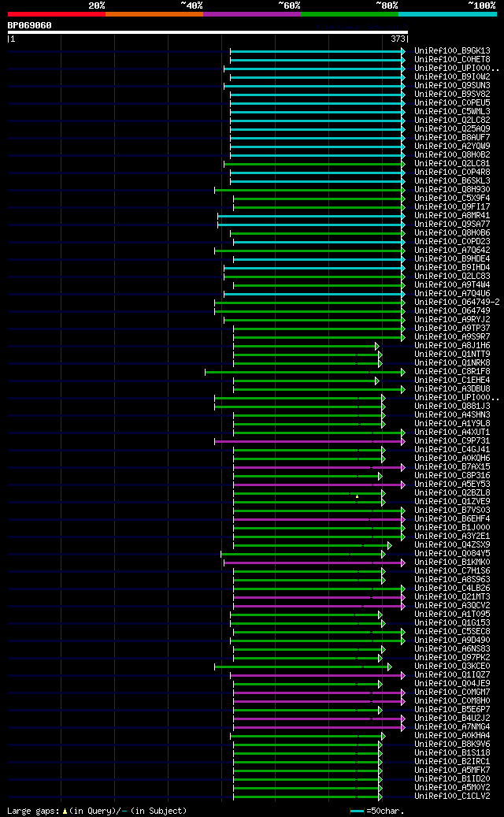Screen dimensions: 504x817
Task: Click the purple alignment bar for B1KMK0
Action: point(314,563)
